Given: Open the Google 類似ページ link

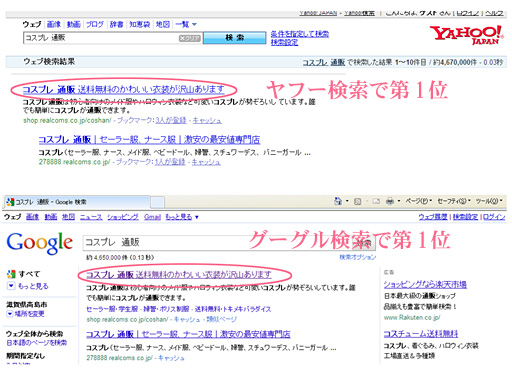Looking at the screenshot, I should [x=222, y=319].
